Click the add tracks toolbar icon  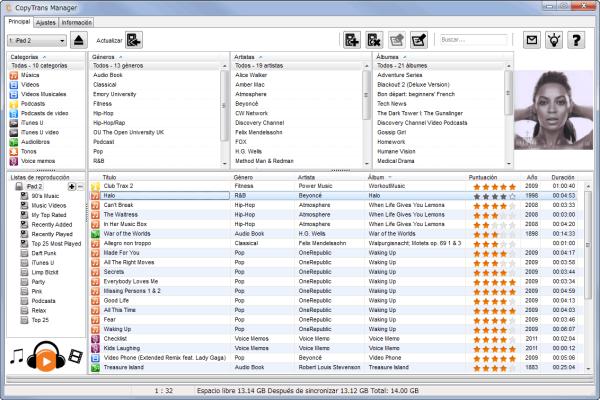pyautogui.click(x=351, y=40)
